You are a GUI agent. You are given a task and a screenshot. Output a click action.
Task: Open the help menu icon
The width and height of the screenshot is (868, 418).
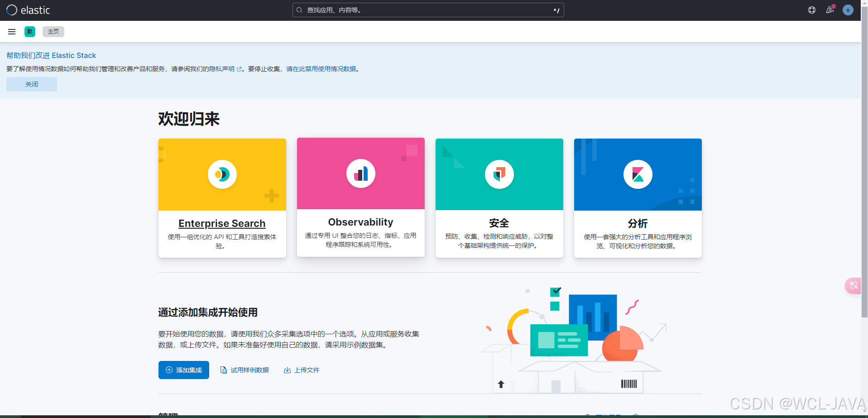812,10
